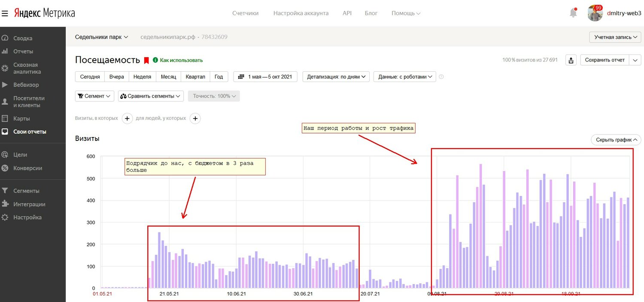644x302 pixels.
Task: Open Свои отчеты in the sidebar
Action: pos(30,132)
